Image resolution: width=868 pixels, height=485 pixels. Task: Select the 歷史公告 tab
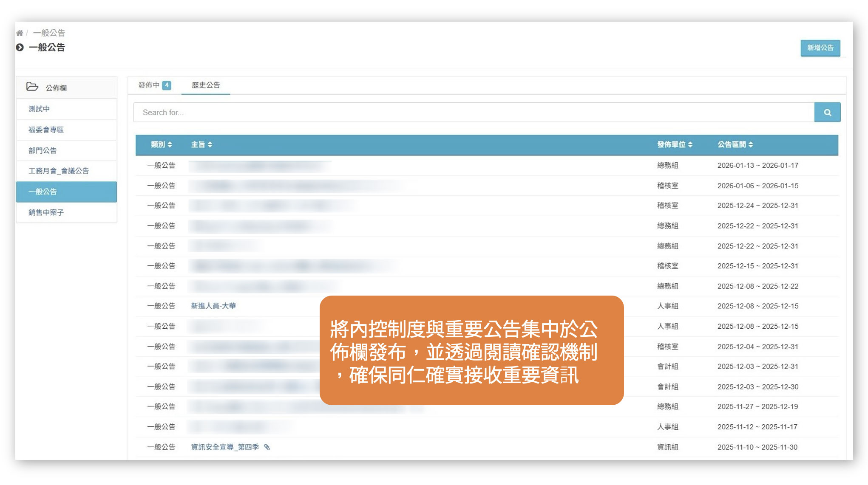coord(206,85)
